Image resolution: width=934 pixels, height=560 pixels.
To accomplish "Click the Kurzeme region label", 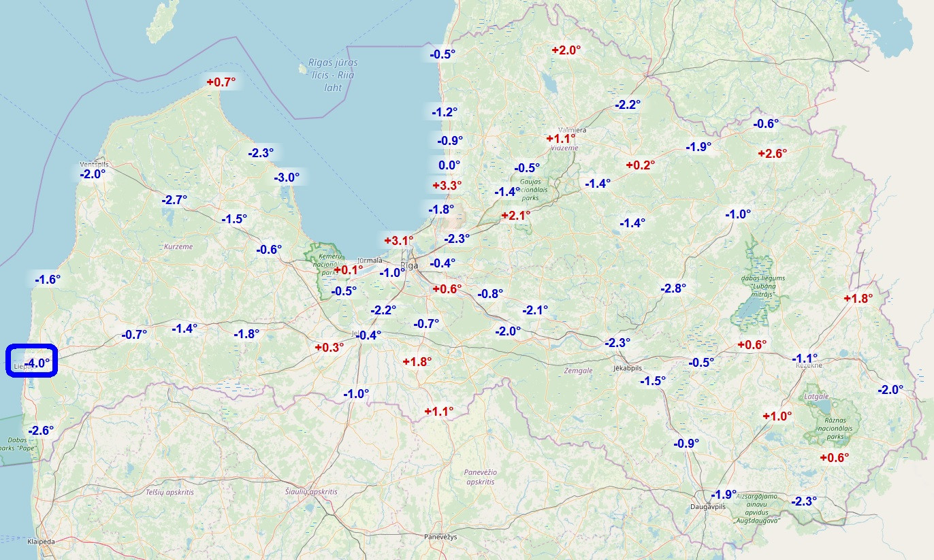I will click(x=178, y=246).
